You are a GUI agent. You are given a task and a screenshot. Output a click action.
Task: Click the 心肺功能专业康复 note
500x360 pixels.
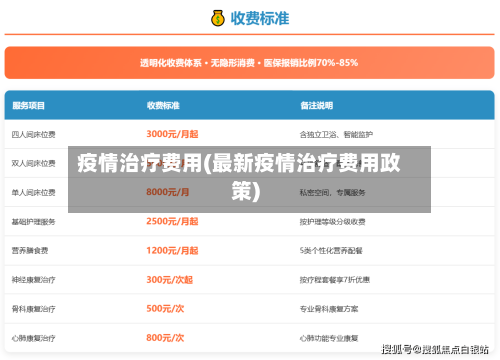329,338
